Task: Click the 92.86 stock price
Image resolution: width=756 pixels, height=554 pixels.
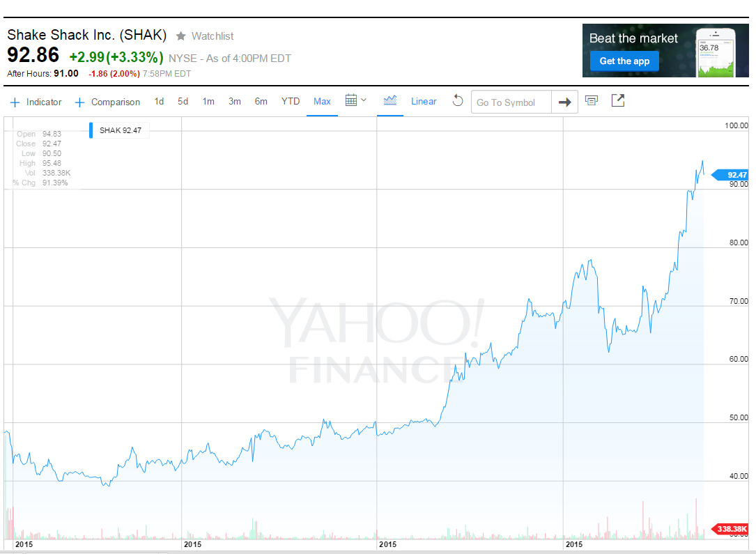Action: (x=33, y=55)
